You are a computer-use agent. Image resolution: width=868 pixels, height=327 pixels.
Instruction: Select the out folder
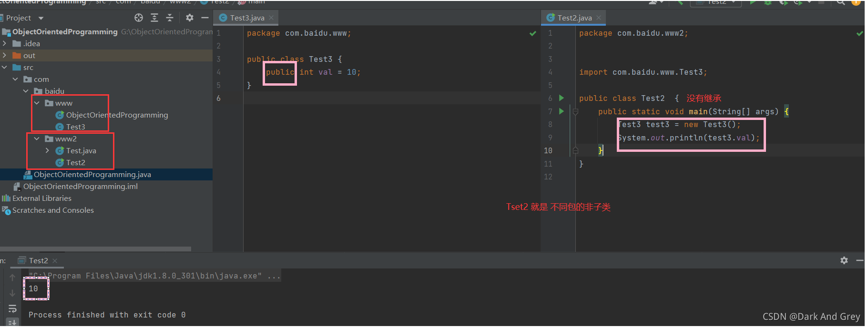(x=29, y=55)
